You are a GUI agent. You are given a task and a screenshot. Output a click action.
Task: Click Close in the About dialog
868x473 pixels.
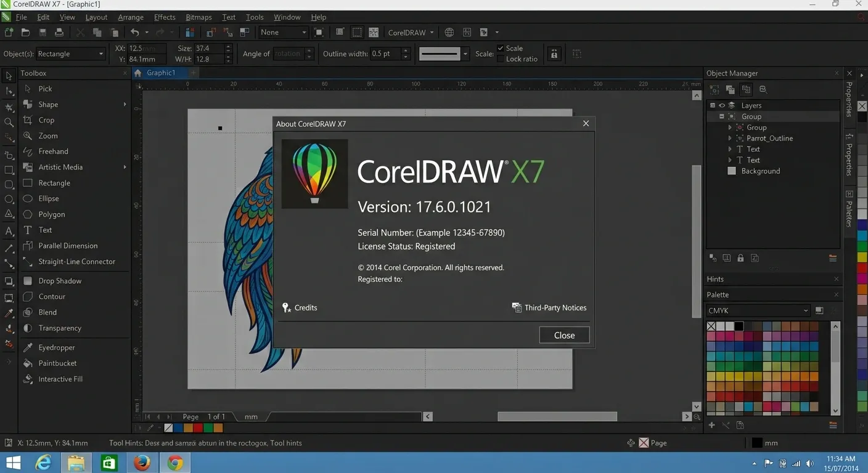pos(564,335)
